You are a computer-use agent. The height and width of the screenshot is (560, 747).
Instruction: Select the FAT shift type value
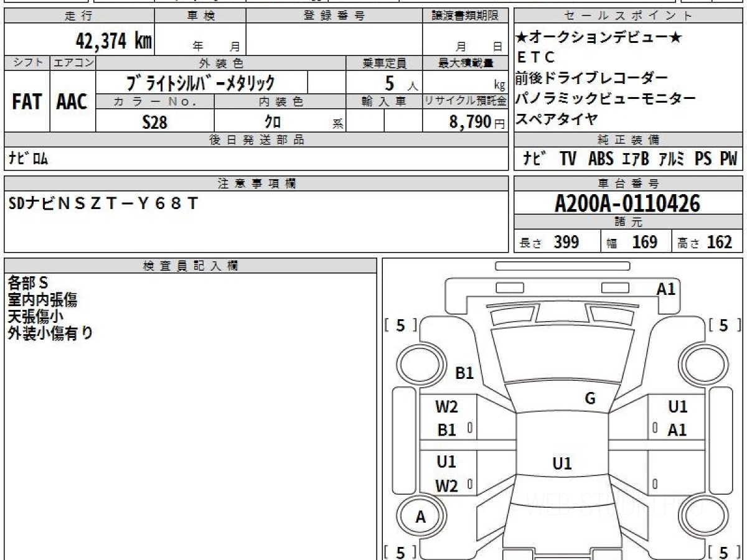coord(27,102)
